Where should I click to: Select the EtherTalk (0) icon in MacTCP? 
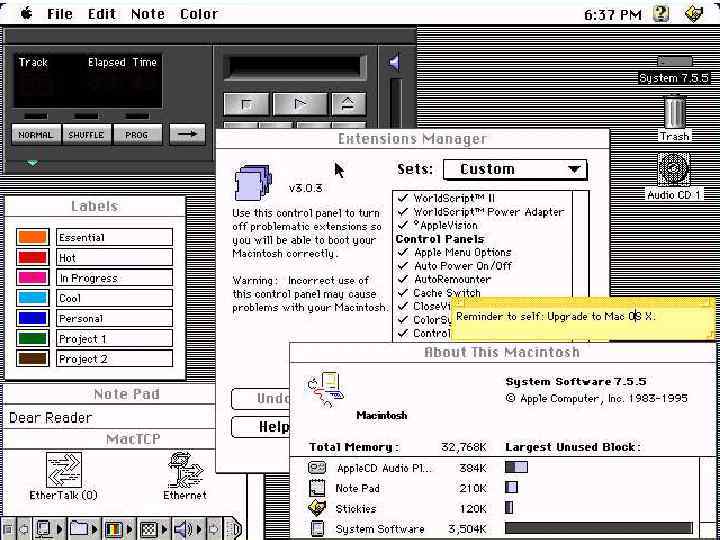point(64,470)
